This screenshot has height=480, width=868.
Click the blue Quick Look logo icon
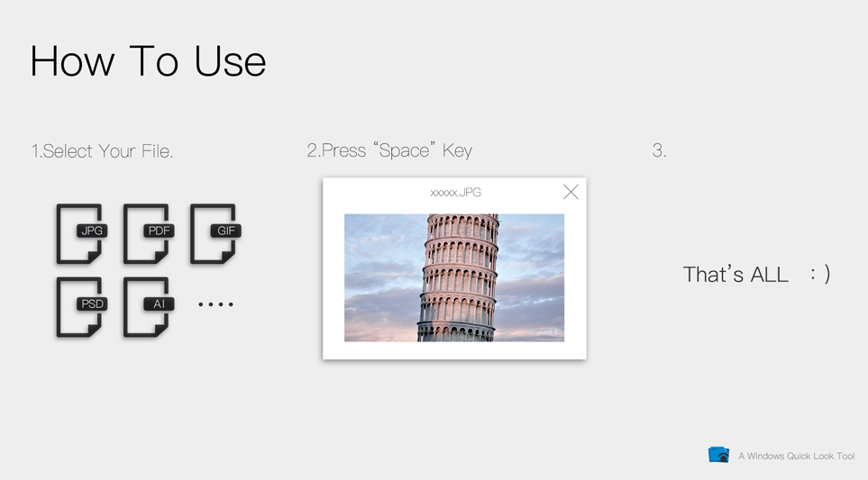tap(718, 455)
